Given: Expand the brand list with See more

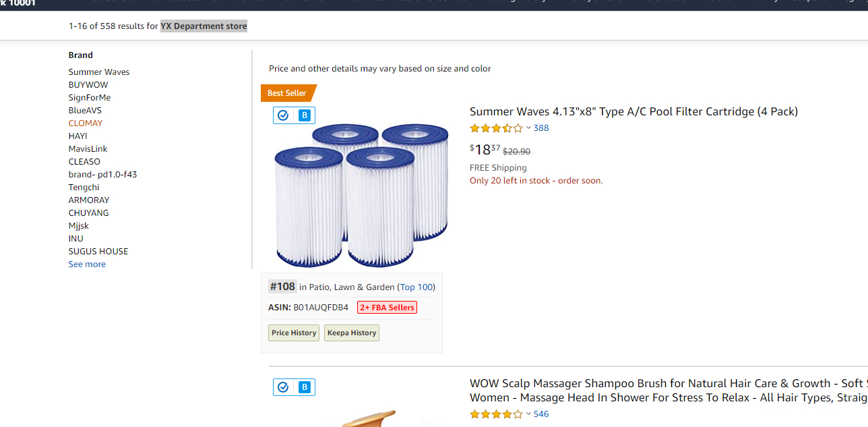Looking at the screenshot, I should (x=87, y=264).
